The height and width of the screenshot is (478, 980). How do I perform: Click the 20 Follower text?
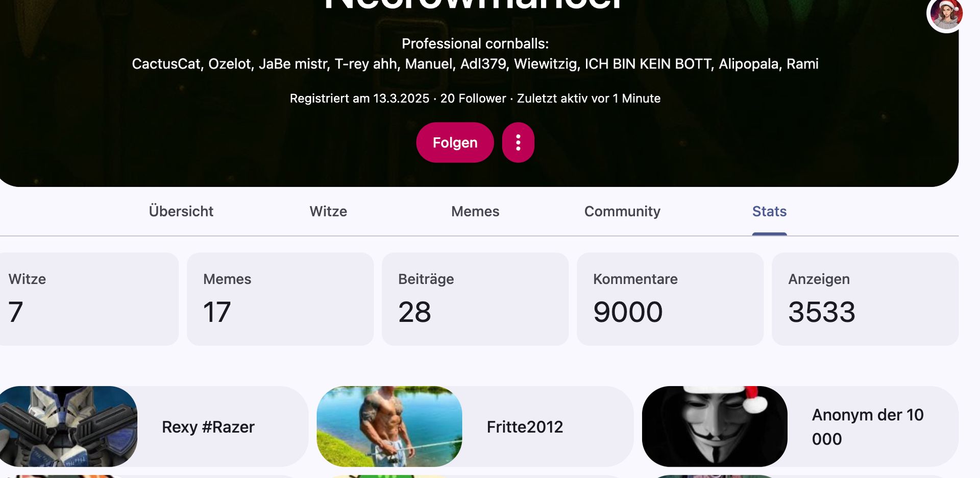point(473,99)
